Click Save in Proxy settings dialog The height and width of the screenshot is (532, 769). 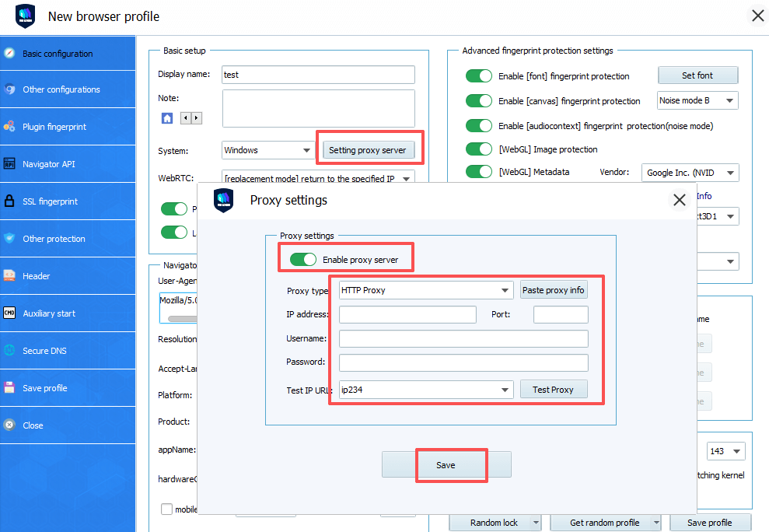[x=446, y=465]
